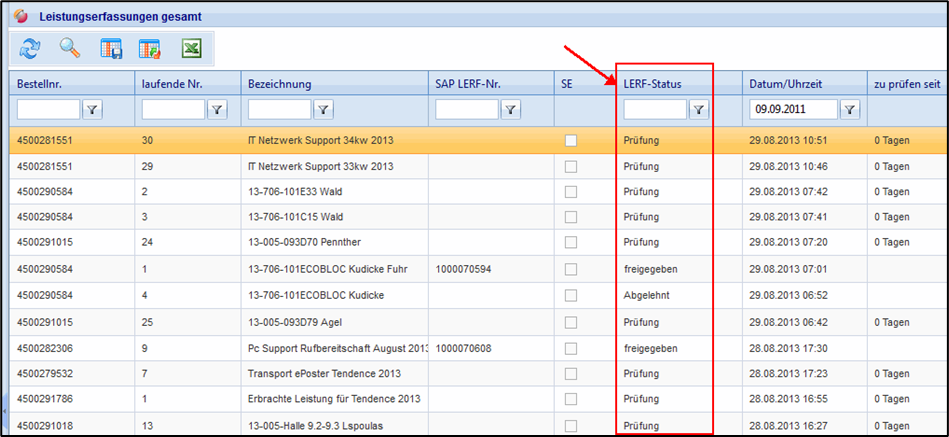
Task: Click the Leistungserfassungen gesamt window icon
Action: tap(21, 17)
